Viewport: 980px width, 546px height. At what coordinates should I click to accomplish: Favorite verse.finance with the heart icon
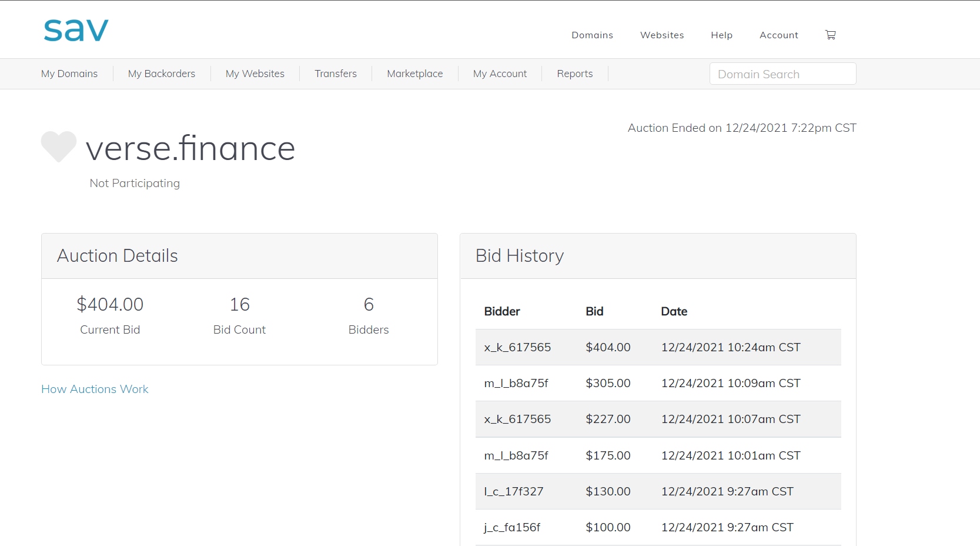pos(59,146)
